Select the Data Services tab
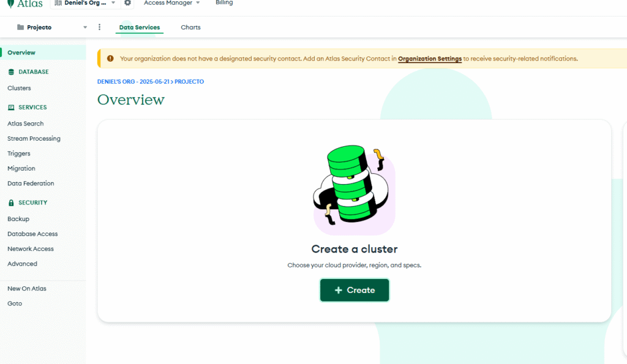The image size is (627, 364). point(140,28)
